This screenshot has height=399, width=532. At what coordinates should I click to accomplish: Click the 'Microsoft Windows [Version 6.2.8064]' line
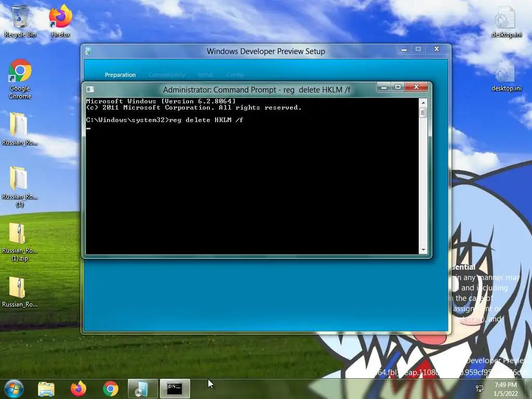161,101
